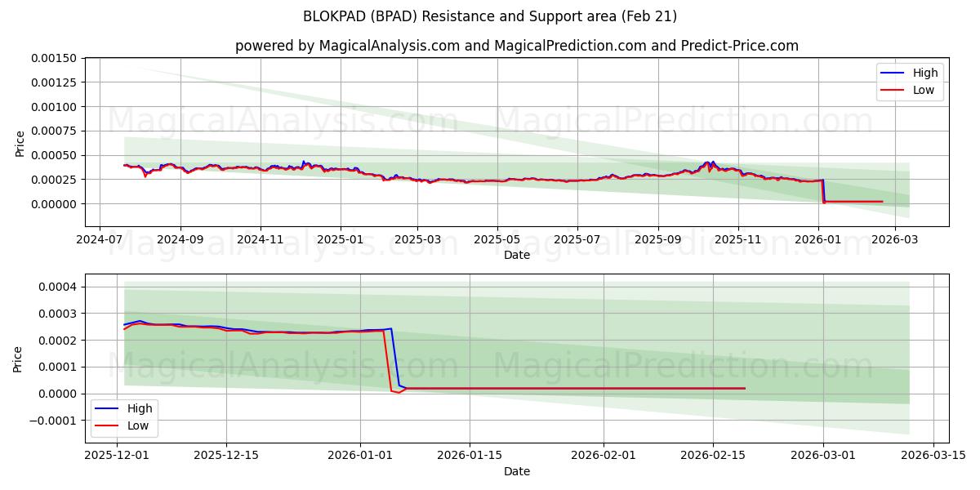
Task: Click the '2024-07' x-axis label
Action: pyautogui.click(x=100, y=240)
